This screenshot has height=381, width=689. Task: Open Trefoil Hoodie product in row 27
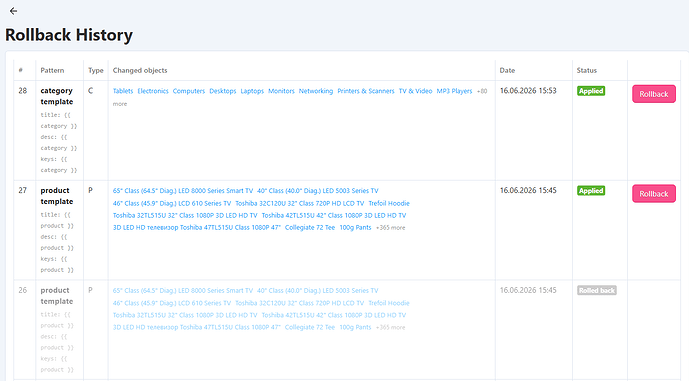coord(389,203)
